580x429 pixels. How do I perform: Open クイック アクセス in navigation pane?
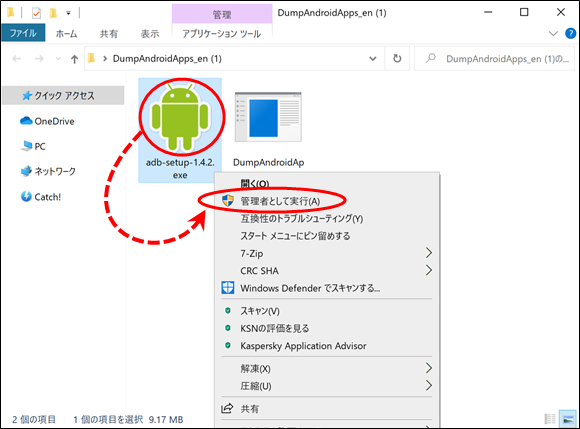[63, 96]
